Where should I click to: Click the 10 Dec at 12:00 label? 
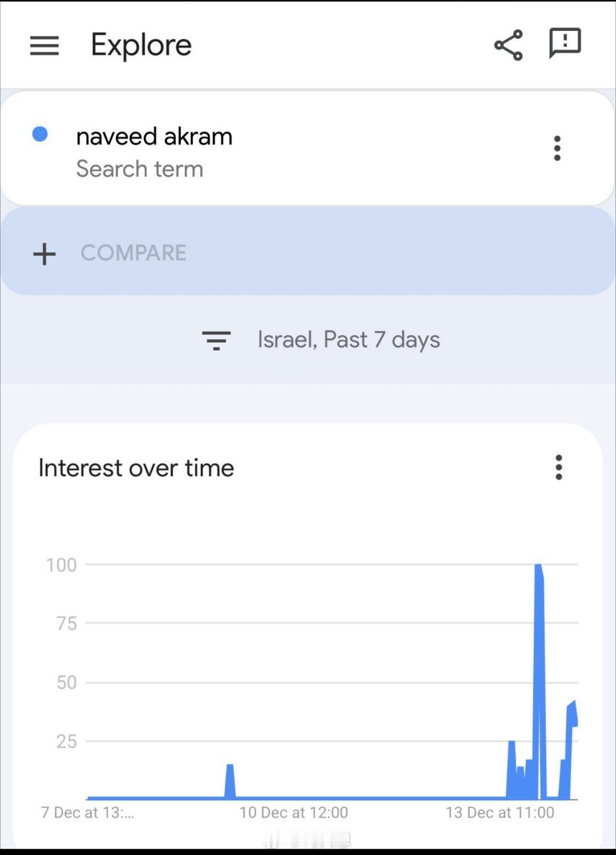pos(294,813)
